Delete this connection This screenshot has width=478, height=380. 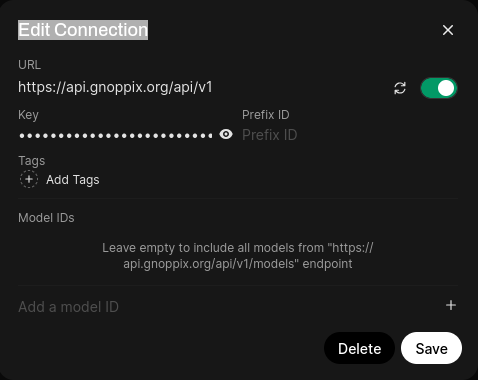359,348
